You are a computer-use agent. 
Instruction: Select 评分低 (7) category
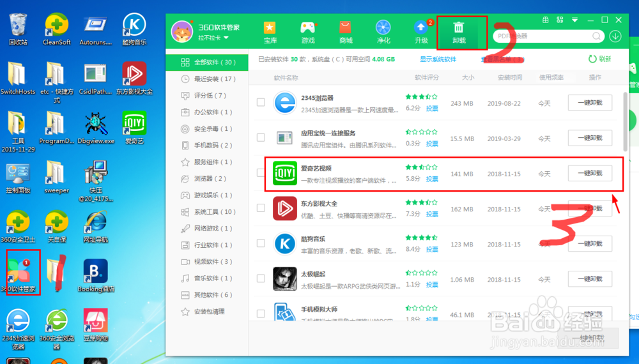point(207,95)
